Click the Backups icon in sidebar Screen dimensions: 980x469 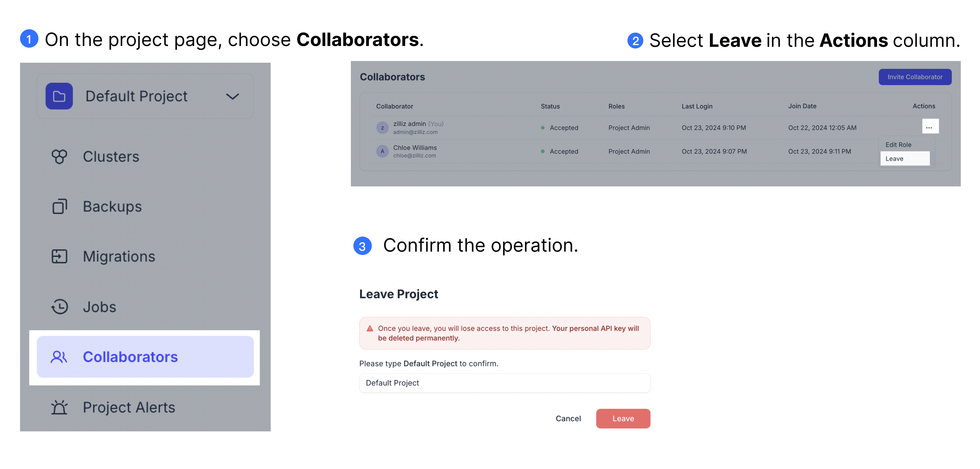tap(59, 206)
